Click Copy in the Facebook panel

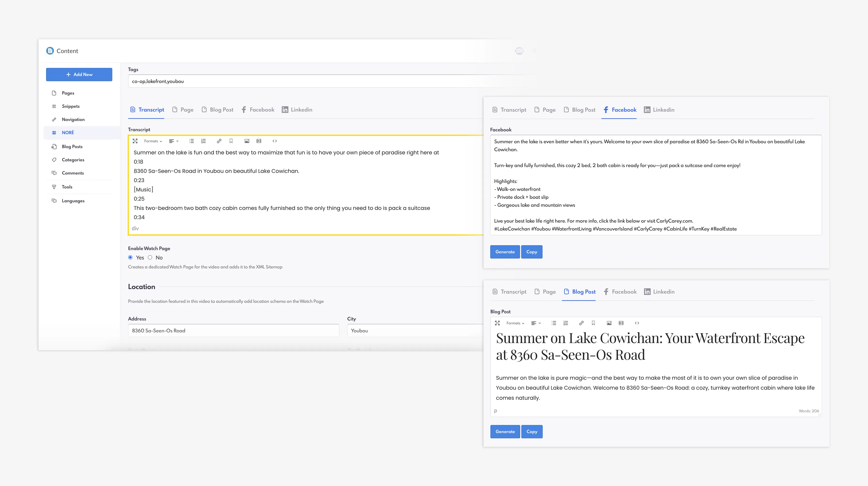[x=532, y=252]
